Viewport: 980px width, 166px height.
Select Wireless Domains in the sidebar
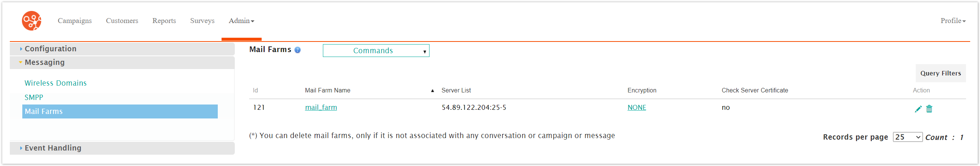coord(56,83)
